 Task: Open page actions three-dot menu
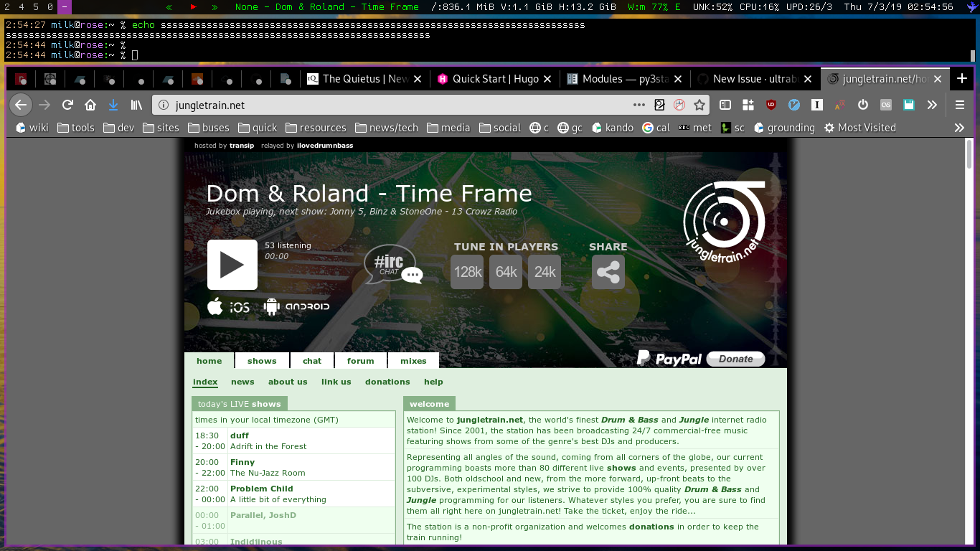click(x=639, y=105)
